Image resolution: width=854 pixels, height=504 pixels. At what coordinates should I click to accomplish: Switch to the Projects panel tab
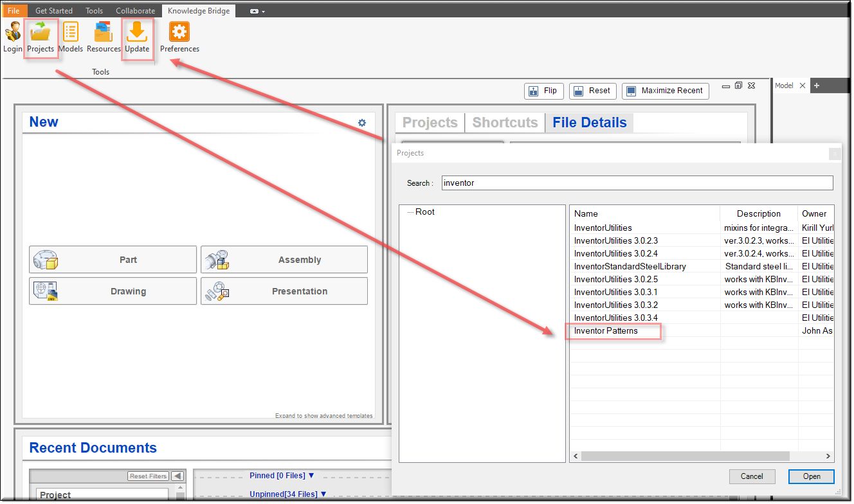[430, 123]
